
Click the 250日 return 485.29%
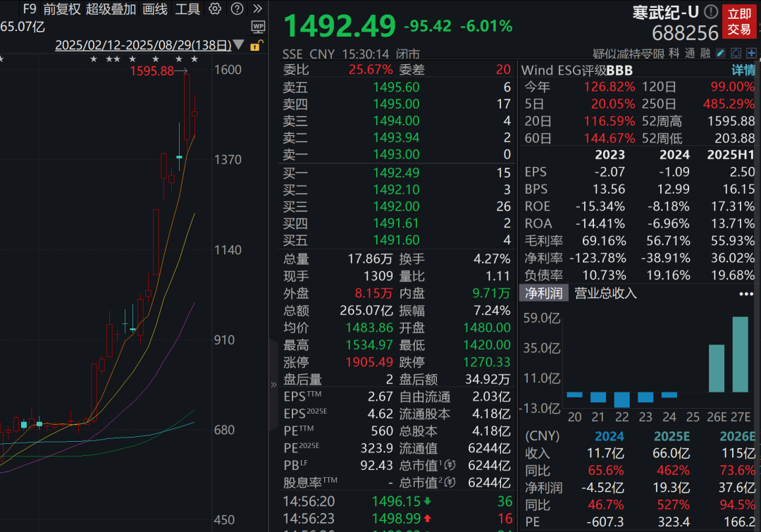[729, 104]
